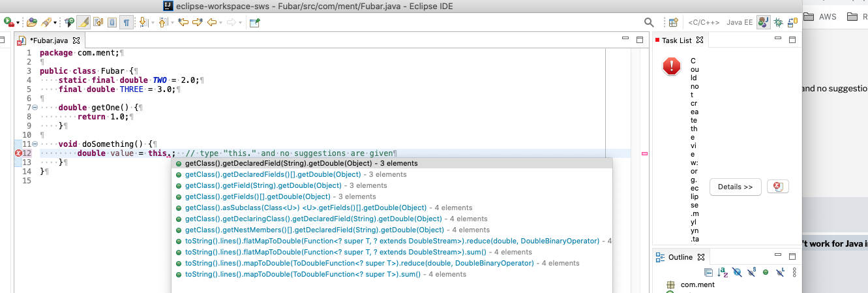Click the Details >> button

tap(735, 187)
